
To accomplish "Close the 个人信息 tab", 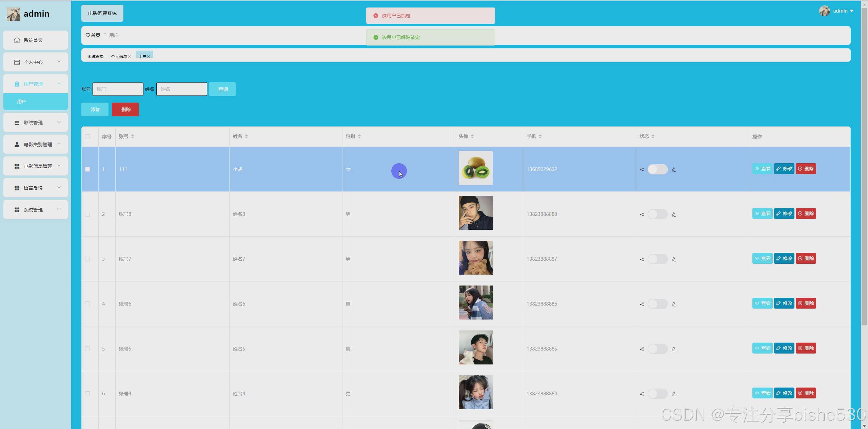I will [x=129, y=57].
